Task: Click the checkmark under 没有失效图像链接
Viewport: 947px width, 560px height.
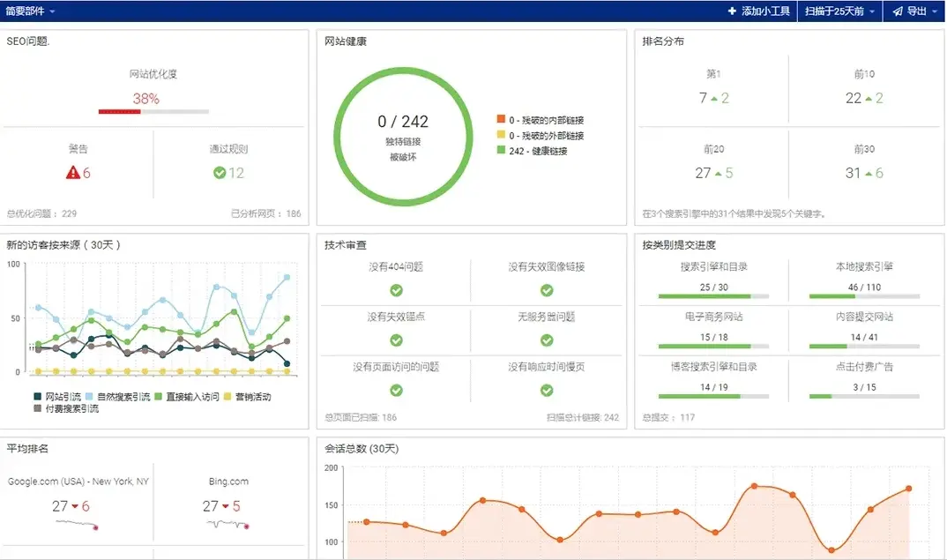Action: click(x=547, y=290)
